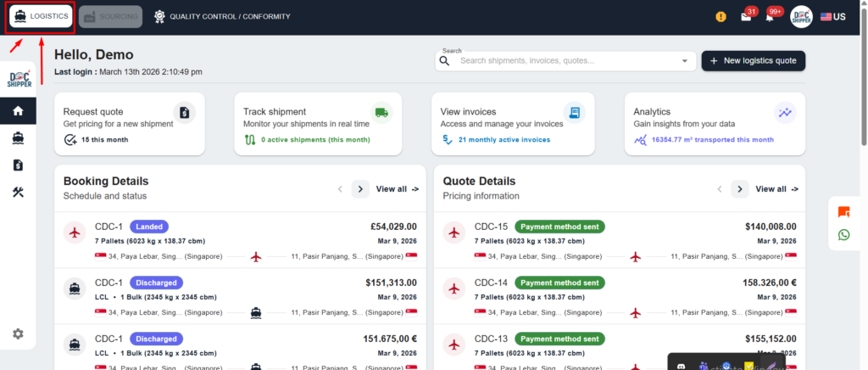Open the DocShipper profile avatar
This screenshot has height=370, width=868.
pyautogui.click(x=800, y=17)
